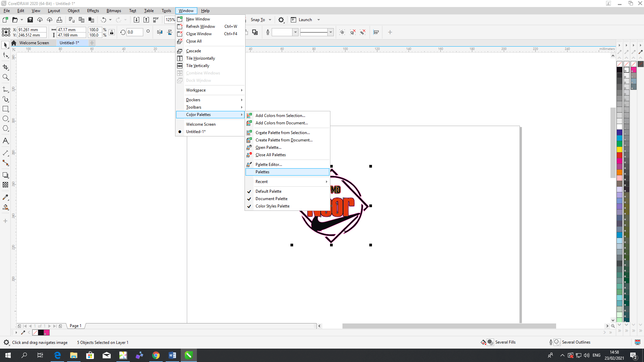Viewport: 644px width, 362px height.
Task: Select the Connector tool
Action: pyautogui.click(x=5, y=163)
